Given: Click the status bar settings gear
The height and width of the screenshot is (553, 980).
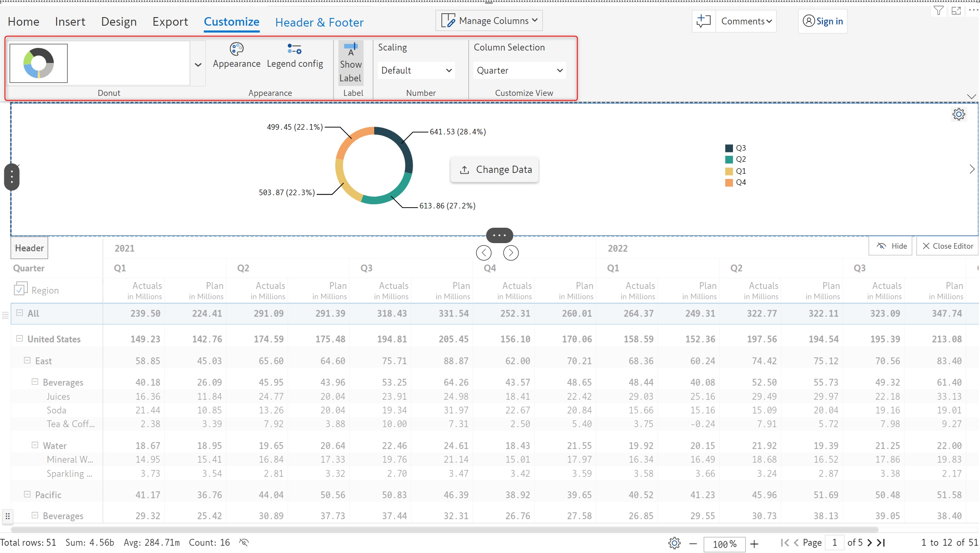Looking at the screenshot, I should coord(674,543).
